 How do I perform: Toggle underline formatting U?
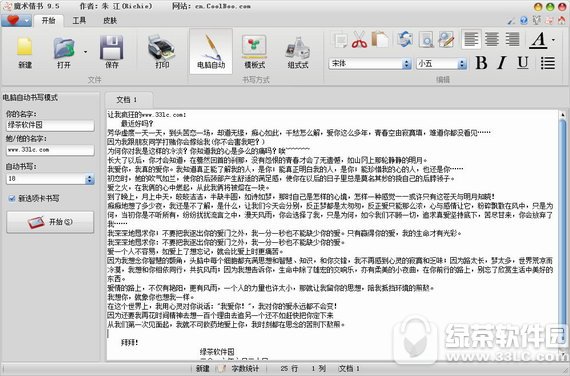point(523,63)
